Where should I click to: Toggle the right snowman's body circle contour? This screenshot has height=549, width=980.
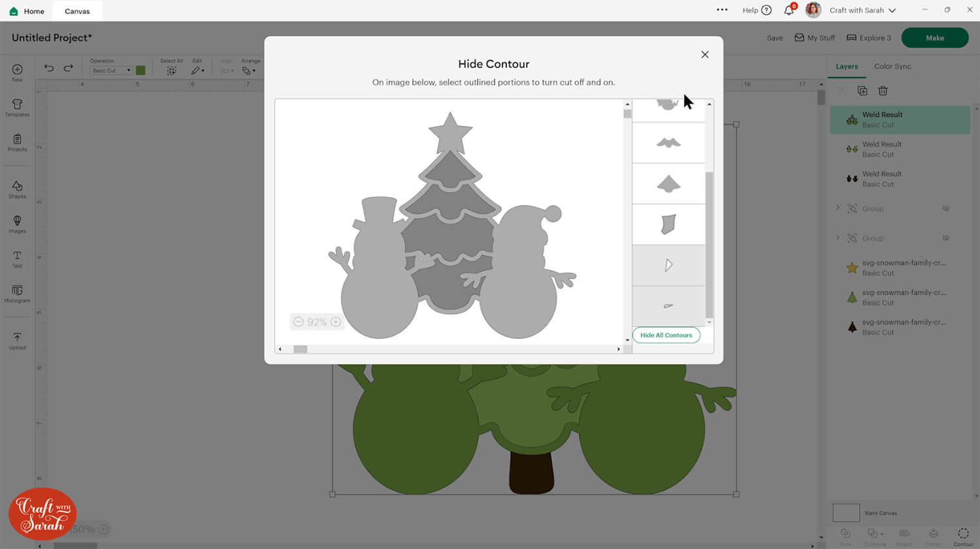pyautogui.click(x=518, y=300)
